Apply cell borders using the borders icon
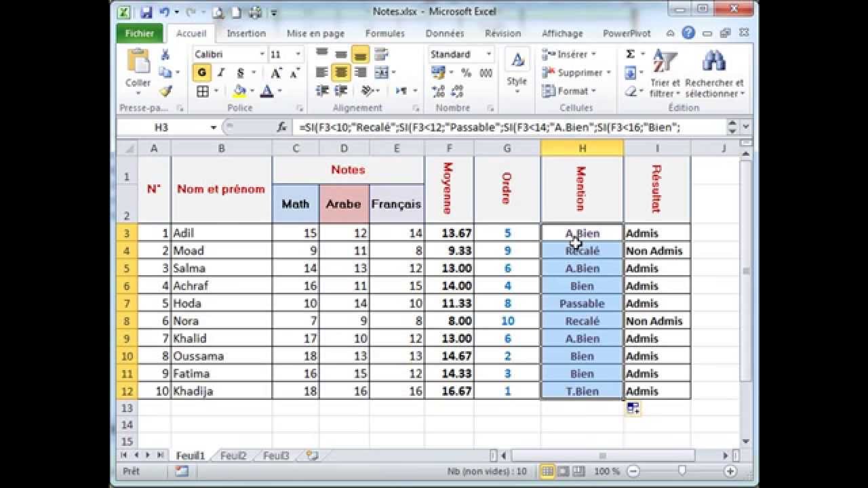868x488 pixels. click(x=202, y=91)
